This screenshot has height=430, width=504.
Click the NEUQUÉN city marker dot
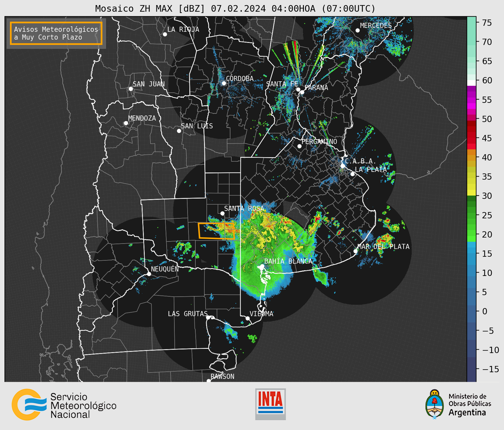pyautogui.click(x=149, y=274)
